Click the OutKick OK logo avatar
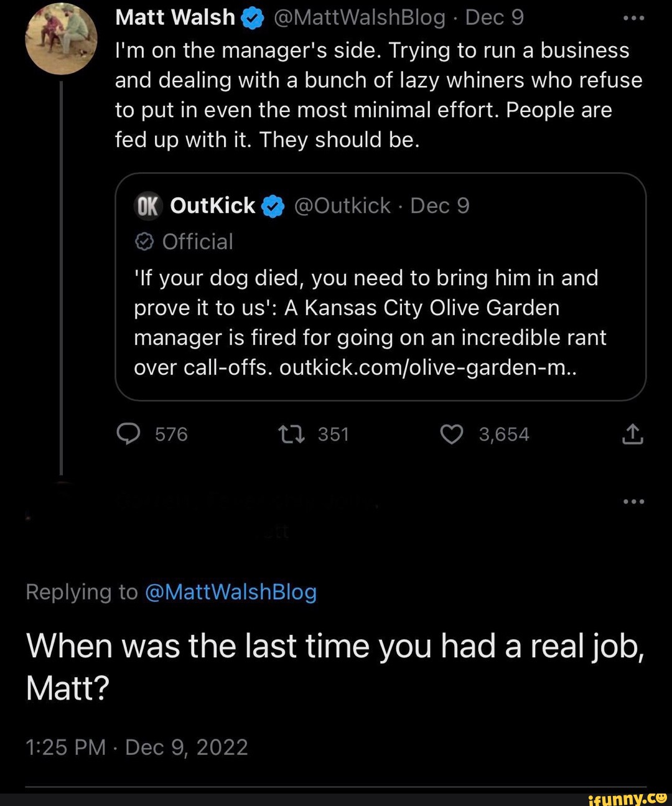The height and width of the screenshot is (806, 672). click(148, 206)
